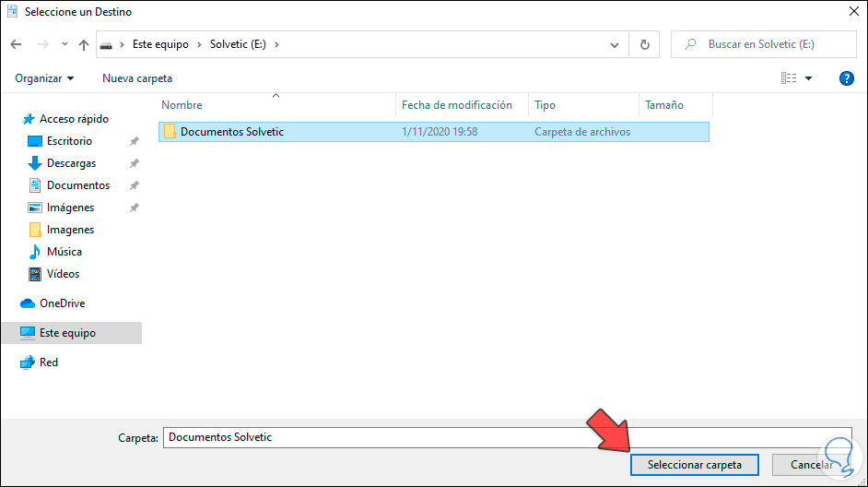Refresh the Solvetic (E:) folder view
Screen dimensions: 868x487
click(x=644, y=44)
